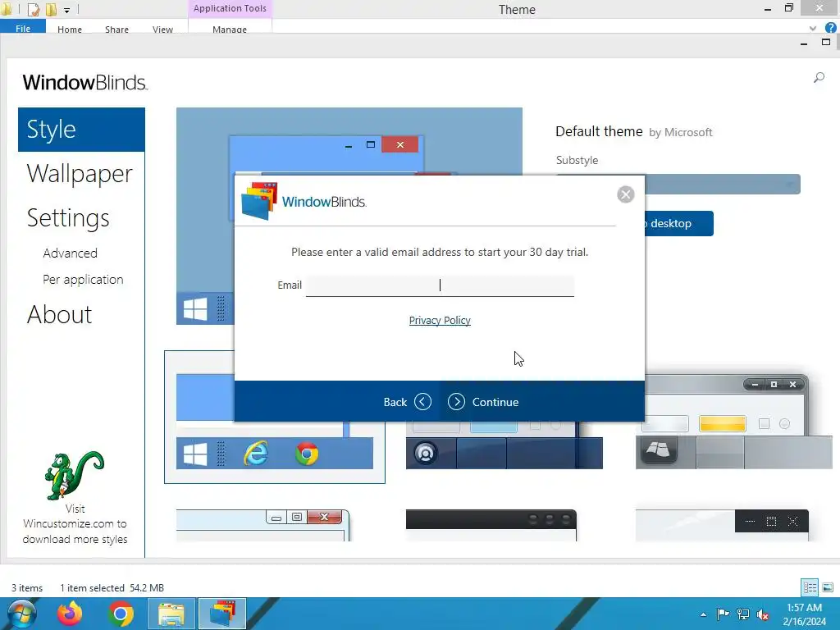Open the Home ribbon tab
Image resolution: width=840 pixels, height=630 pixels.
coord(70,30)
